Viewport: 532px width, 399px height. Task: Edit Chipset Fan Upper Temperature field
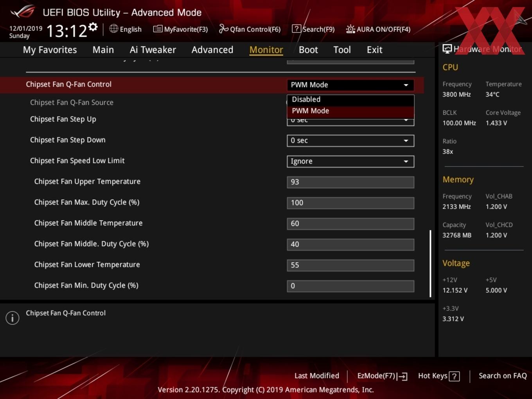pyautogui.click(x=350, y=182)
